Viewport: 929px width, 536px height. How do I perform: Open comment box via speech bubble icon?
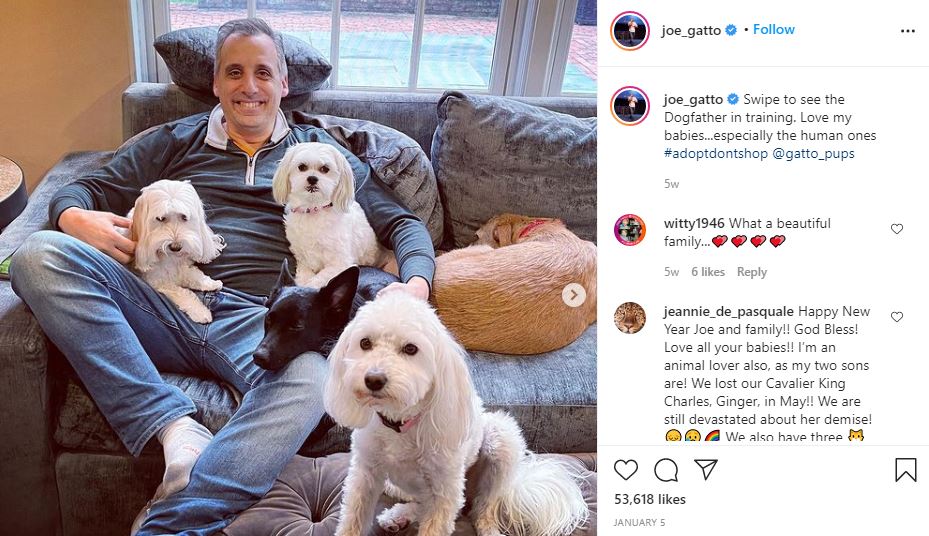666,470
